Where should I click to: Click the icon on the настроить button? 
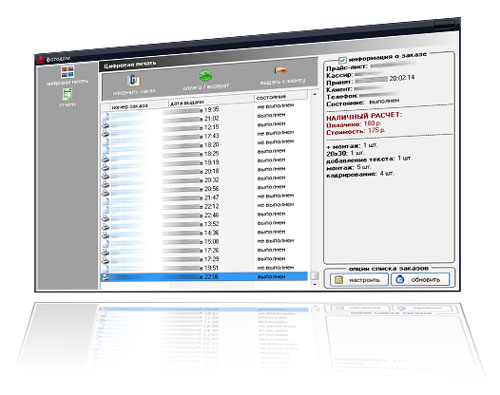point(339,280)
